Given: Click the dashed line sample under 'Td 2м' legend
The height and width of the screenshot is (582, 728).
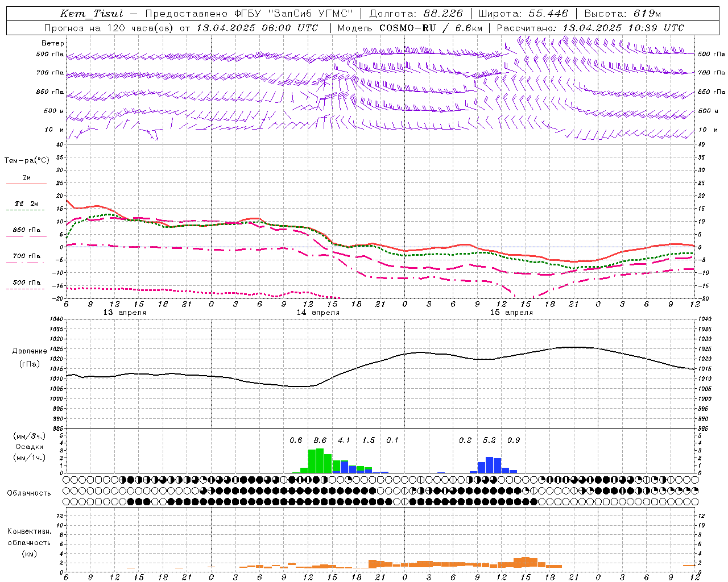Looking at the screenshot, I should click(x=25, y=210).
